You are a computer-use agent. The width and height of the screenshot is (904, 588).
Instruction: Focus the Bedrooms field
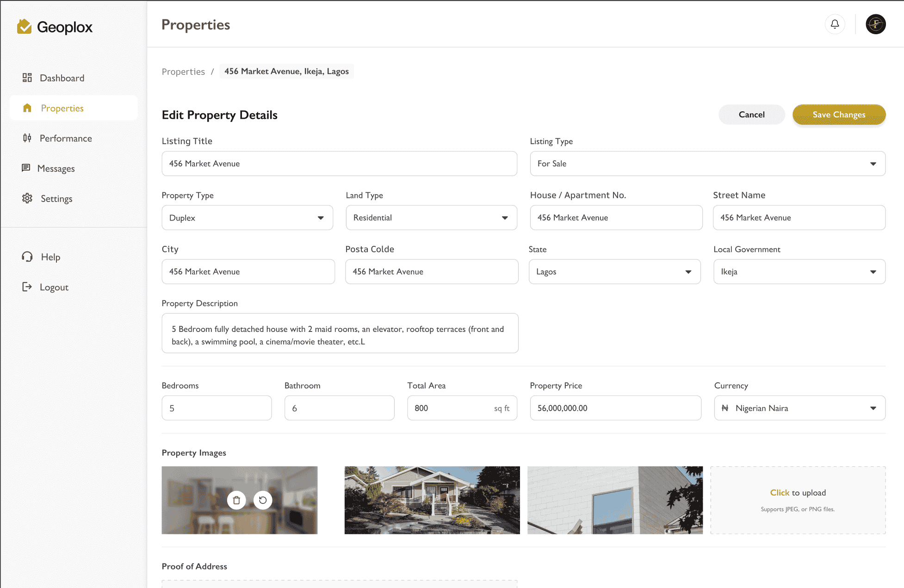tap(217, 408)
